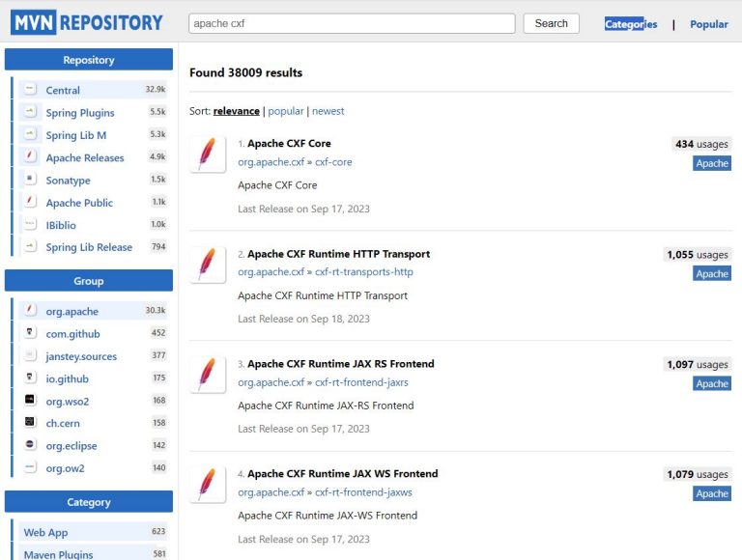The height and width of the screenshot is (560, 742).
Task: Open the Apache CXF Core result
Action: point(289,143)
